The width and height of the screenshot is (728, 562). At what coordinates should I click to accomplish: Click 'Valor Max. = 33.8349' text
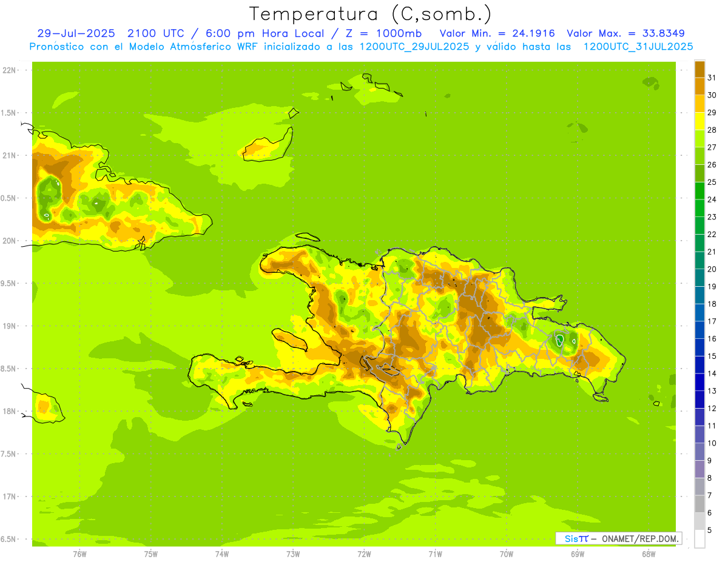626,33
